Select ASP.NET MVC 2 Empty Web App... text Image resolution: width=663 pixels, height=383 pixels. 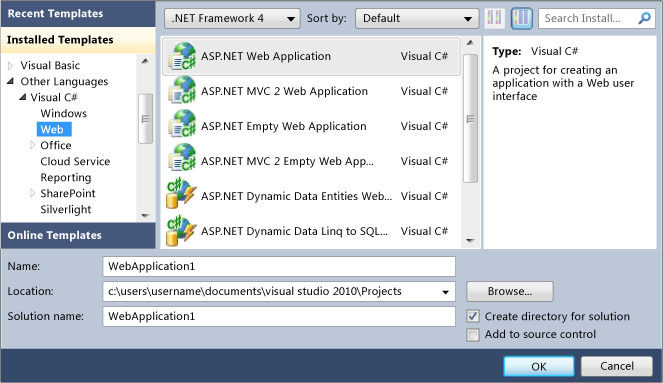pos(287,161)
